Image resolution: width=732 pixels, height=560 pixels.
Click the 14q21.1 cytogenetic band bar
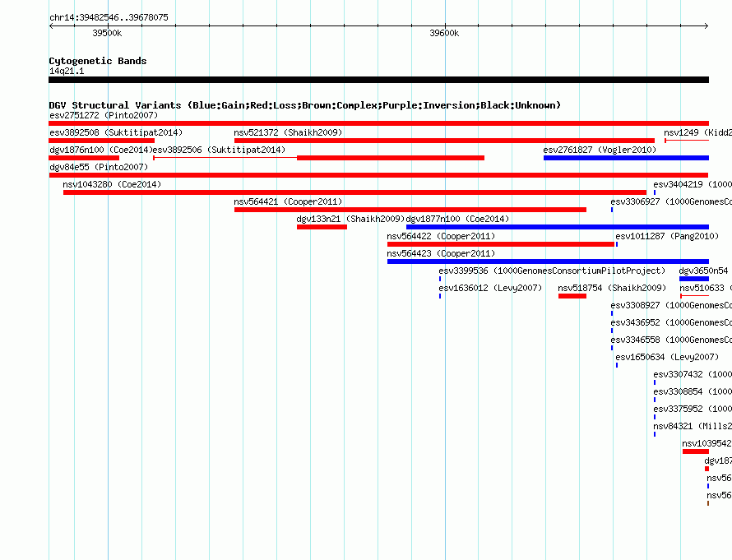(378, 80)
